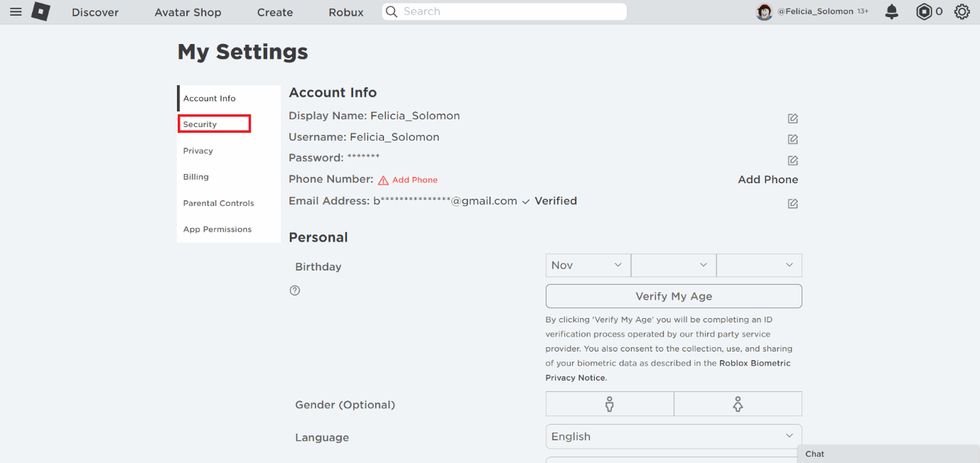Click the red phone warning triangle icon
The width and height of the screenshot is (980, 463).
(x=383, y=180)
